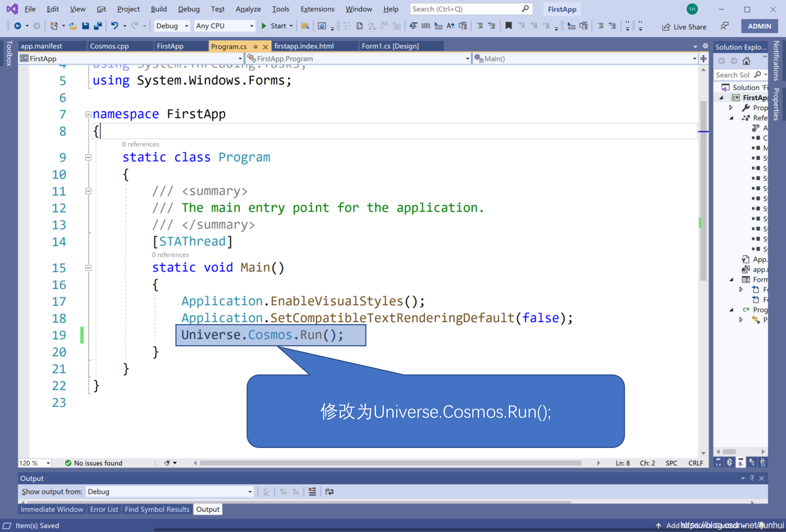Click the Send Feedback person icon
The image size is (786, 532).
(x=724, y=26)
